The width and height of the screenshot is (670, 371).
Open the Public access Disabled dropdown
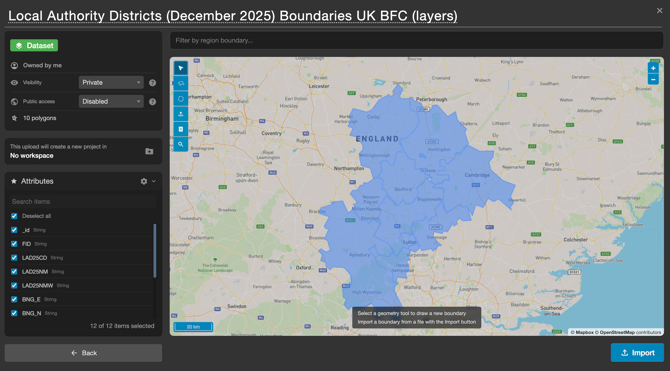[x=111, y=101]
